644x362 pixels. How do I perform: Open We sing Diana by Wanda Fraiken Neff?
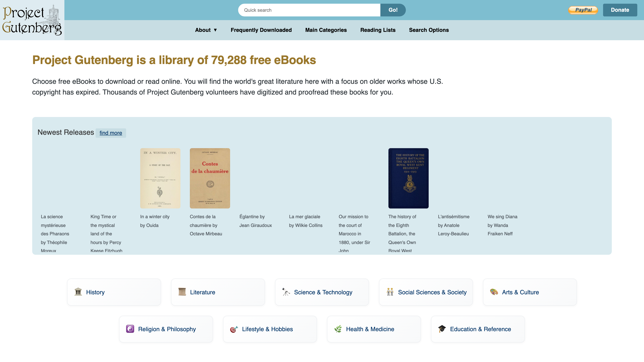point(502,225)
